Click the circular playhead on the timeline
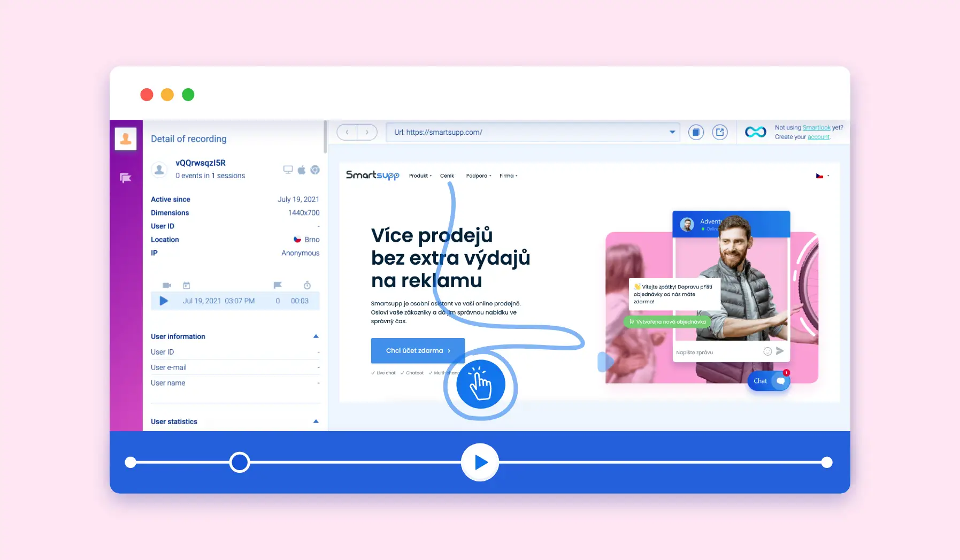960x560 pixels. (x=240, y=463)
